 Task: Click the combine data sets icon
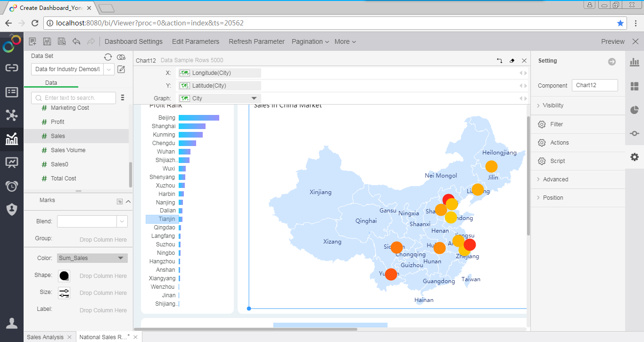pyautogui.click(x=121, y=57)
